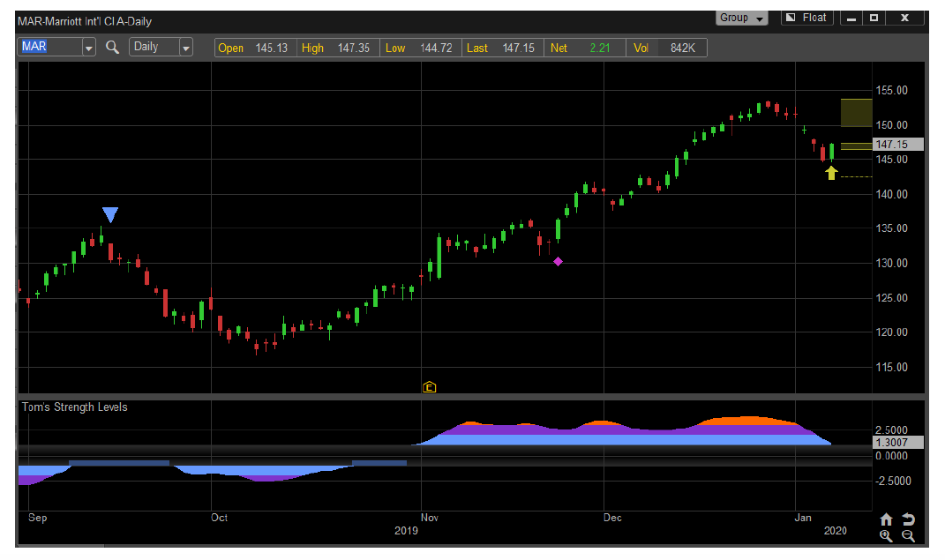Click the Float window button

[x=807, y=18]
